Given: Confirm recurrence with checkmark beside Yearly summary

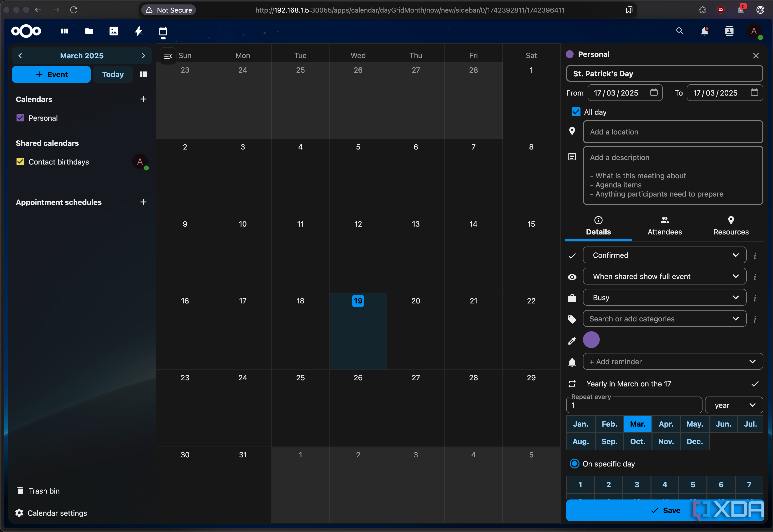Looking at the screenshot, I should tap(755, 384).
